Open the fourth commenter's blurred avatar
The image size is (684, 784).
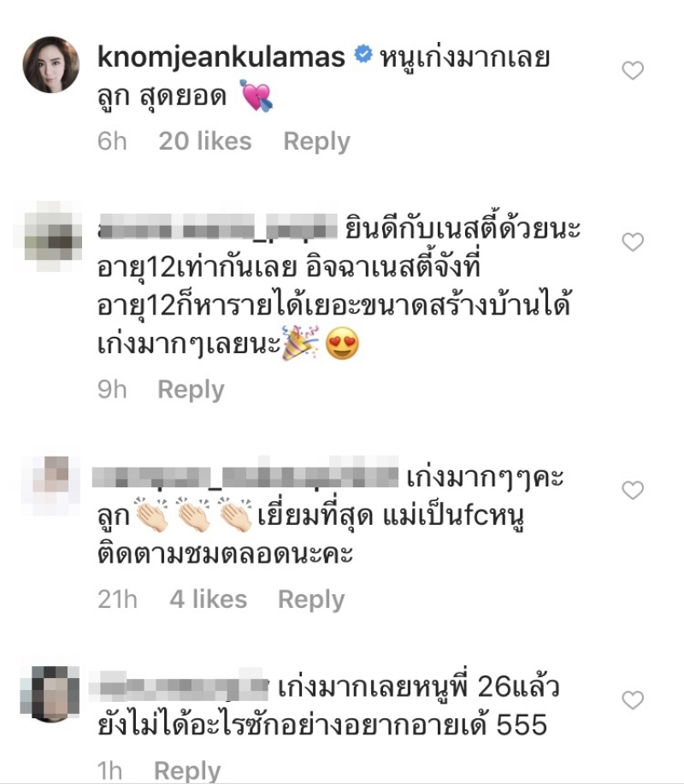tap(50, 694)
